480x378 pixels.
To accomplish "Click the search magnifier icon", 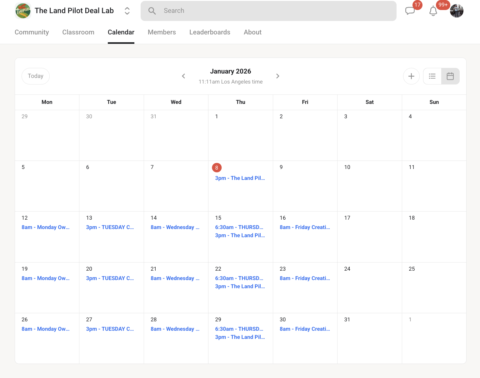I will click(x=152, y=11).
